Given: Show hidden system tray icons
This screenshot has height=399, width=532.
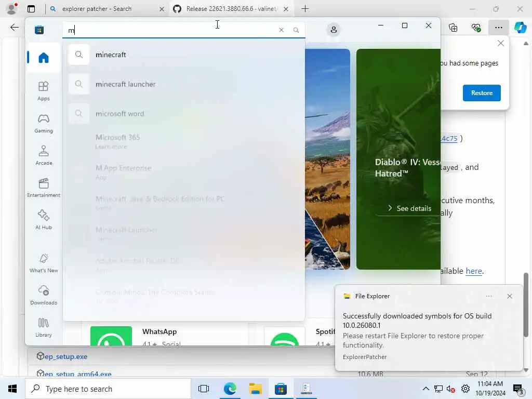Looking at the screenshot, I should (425, 389).
